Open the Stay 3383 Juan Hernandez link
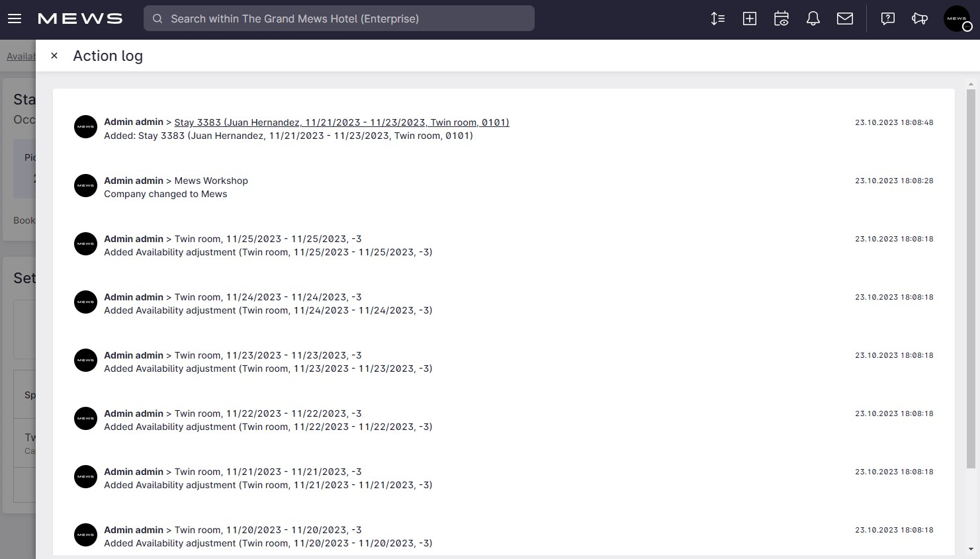 coord(341,122)
